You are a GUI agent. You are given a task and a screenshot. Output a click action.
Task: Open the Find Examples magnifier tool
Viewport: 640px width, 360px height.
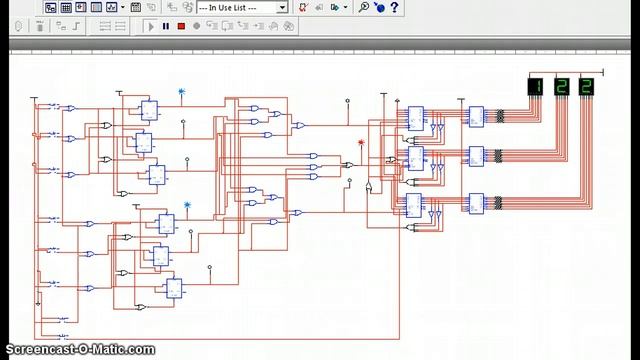[x=363, y=7]
